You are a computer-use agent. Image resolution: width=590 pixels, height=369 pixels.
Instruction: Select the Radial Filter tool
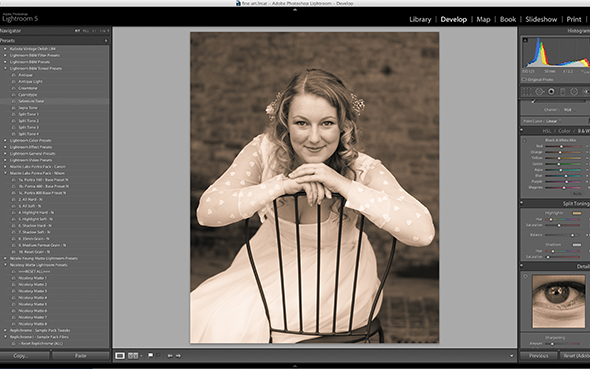574,91
